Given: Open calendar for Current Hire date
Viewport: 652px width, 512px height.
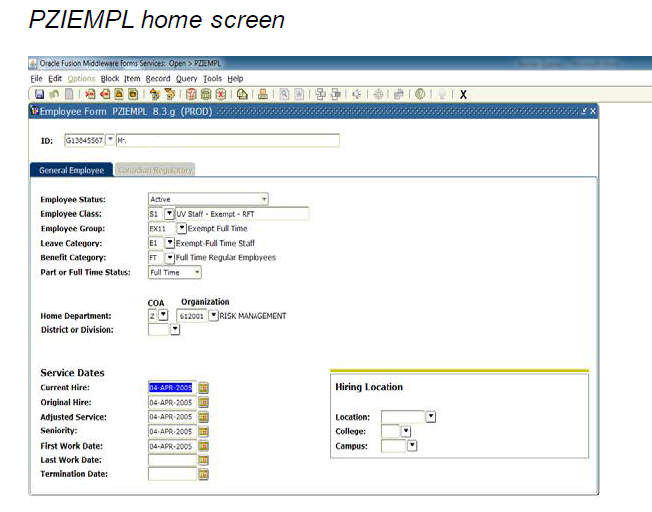Looking at the screenshot, I should click(x=204, y=387).
